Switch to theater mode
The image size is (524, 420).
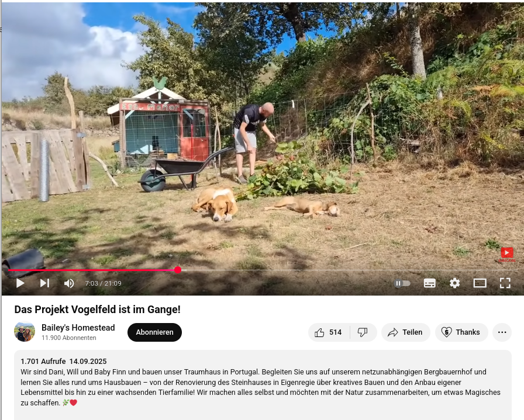click(x=480, y=283)
